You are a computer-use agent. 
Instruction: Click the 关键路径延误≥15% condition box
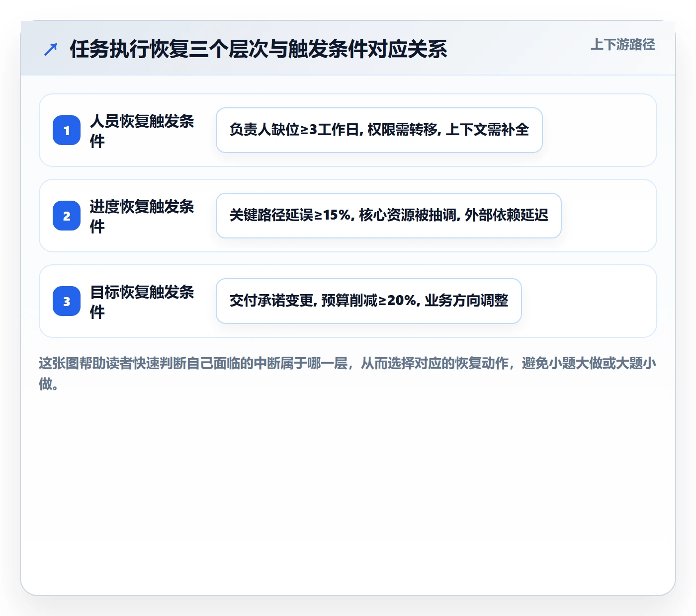click(389, 216)
